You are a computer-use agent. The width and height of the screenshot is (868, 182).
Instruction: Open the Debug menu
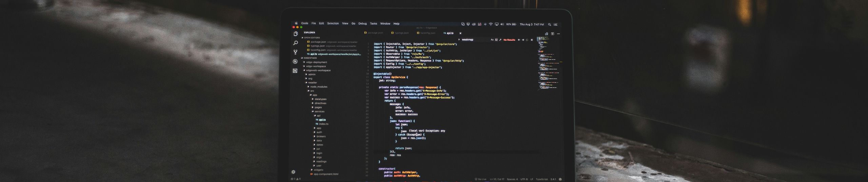pyautogui.click(x=362, y=23)
